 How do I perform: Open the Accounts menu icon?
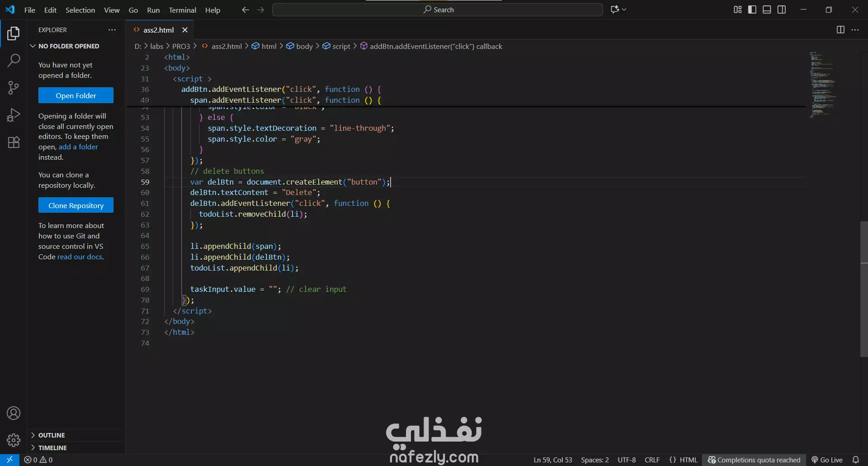(x=14, y=413)
